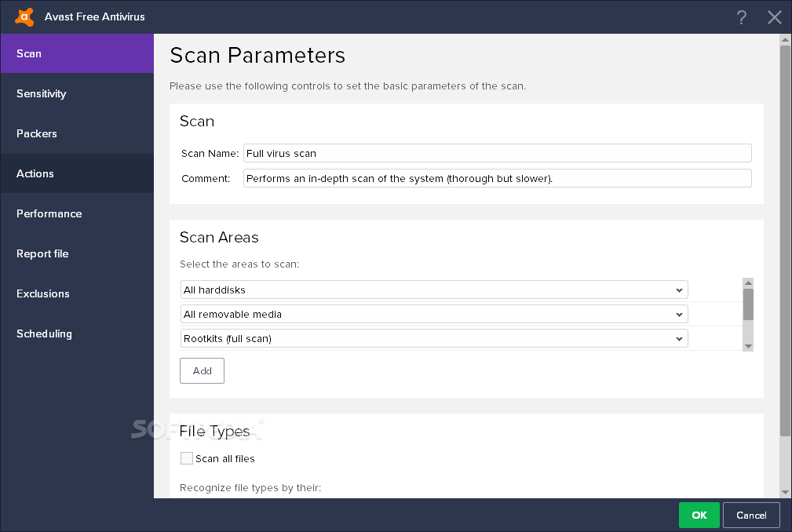Go to the Actions tab
Viewport: 792px width, 532px height.
point(77,173)
